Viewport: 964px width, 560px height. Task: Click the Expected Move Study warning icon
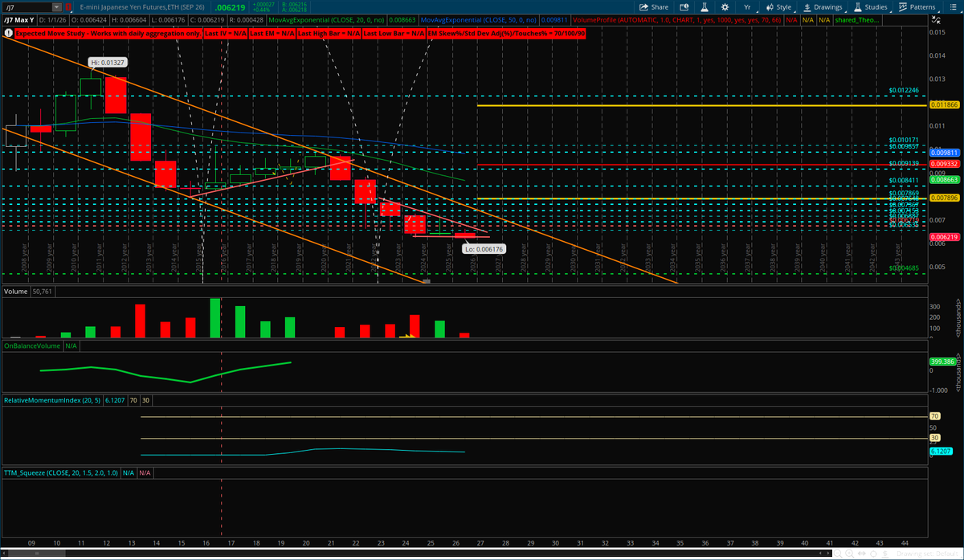(8, 33)
